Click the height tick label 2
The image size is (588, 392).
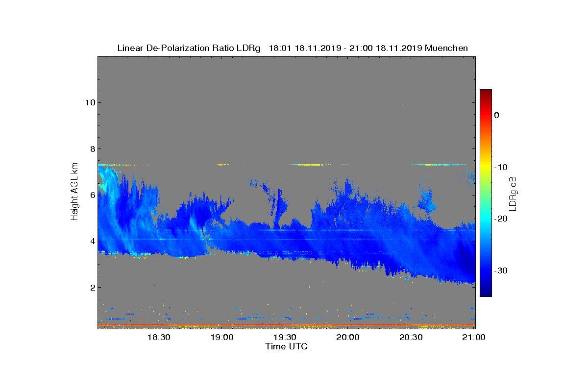coord(92,287)
